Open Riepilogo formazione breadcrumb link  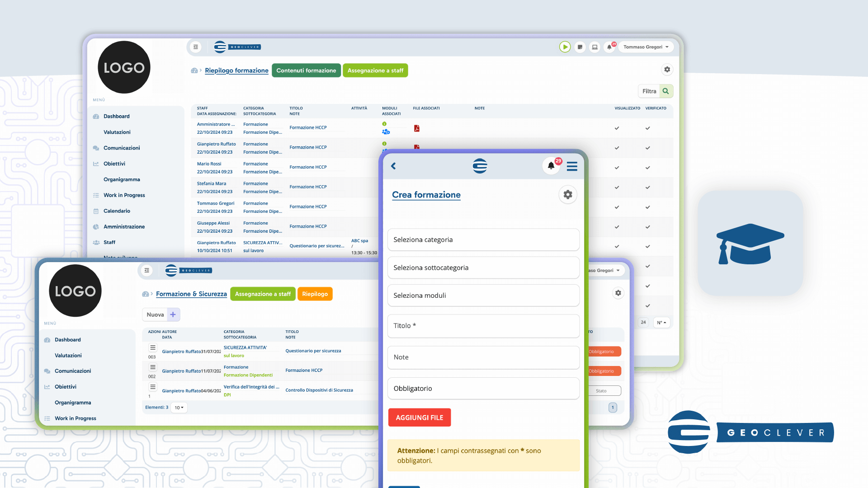(236, 70)
